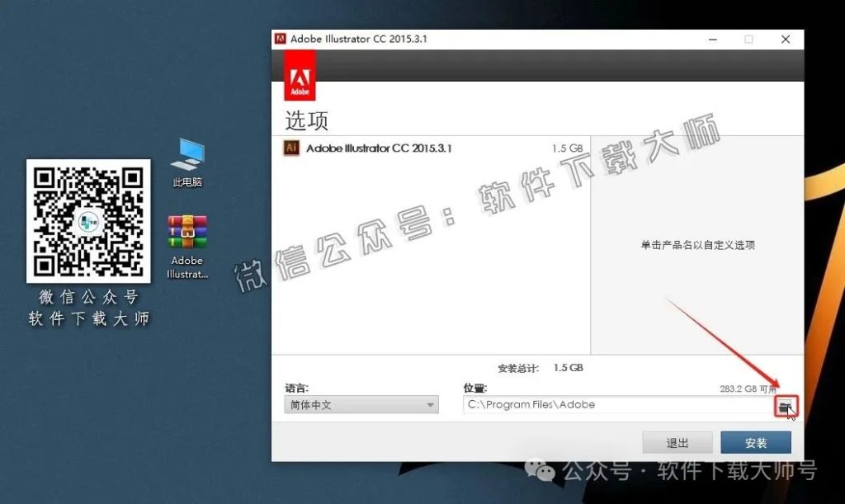
Task: Click the red Adobe logo in the installer header
Action: click(300, 74)
